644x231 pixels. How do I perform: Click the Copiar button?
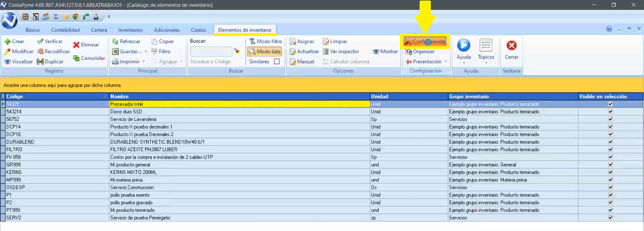coord(163,42)
